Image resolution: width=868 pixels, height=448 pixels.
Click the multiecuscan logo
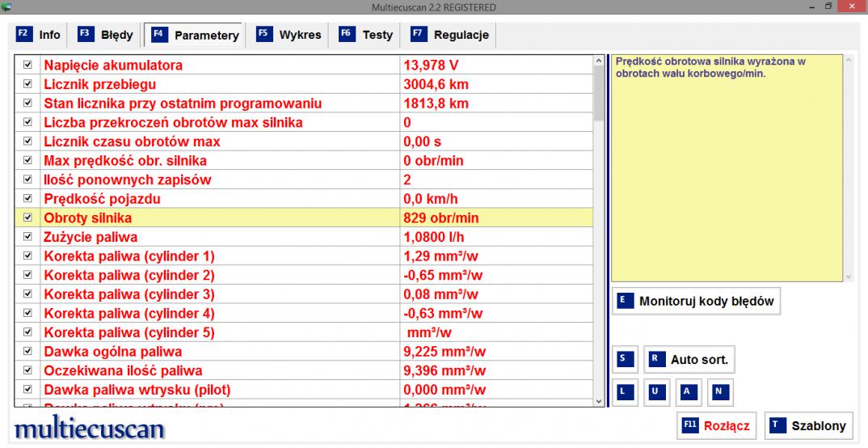89,426
